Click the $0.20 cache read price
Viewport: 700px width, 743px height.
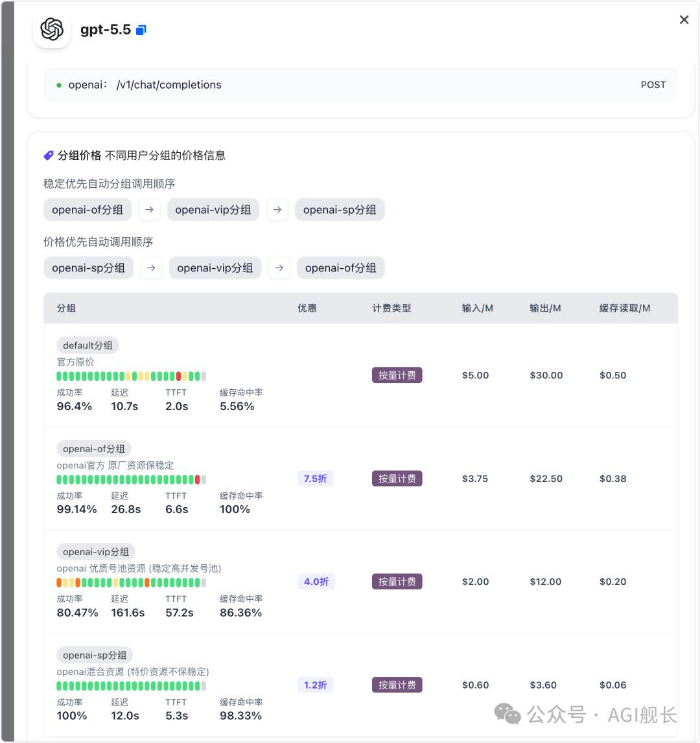click(x=612, y=582)
